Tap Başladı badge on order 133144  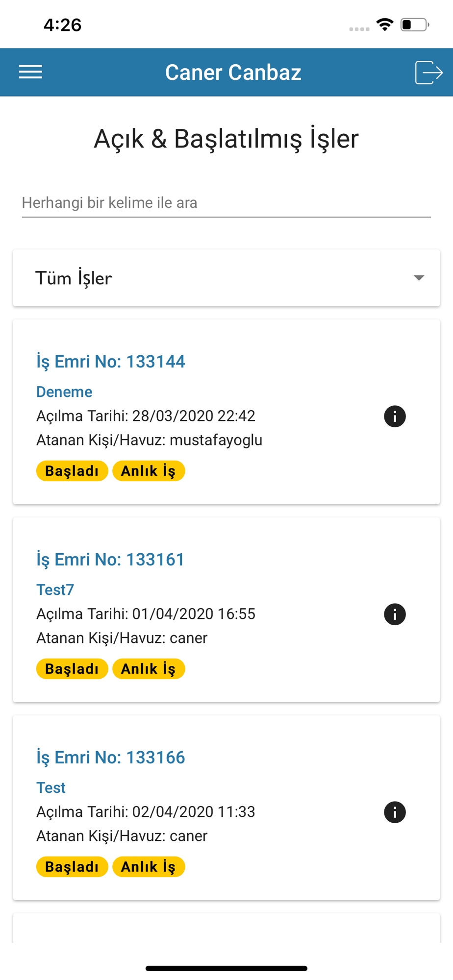coord(72,471)
